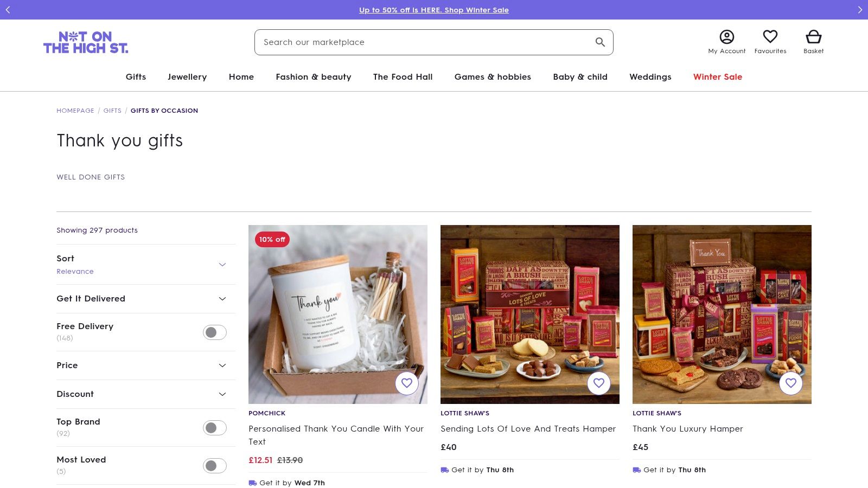The width and height of the screenshot is (868, 488).
Task: Go to Homepage breadcrumb
Action: pos(75,111)
